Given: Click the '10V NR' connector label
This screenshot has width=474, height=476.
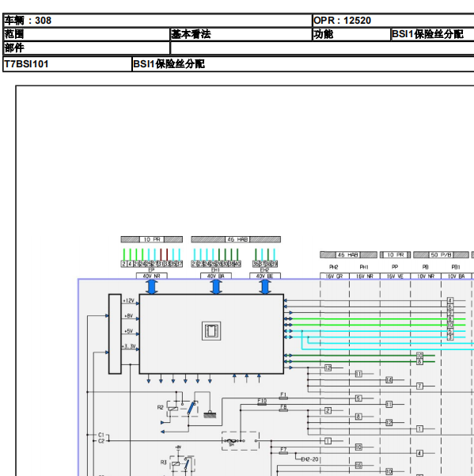Looking at the screenshot, I should (426, 276).
